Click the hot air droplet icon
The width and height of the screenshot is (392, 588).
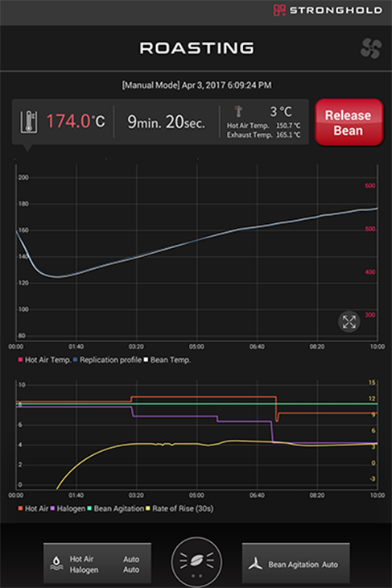(56, 564)
